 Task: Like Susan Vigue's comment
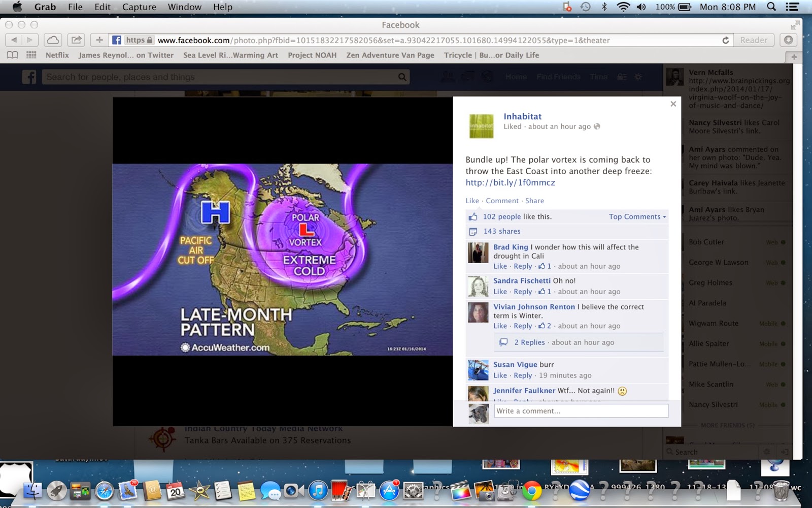tap(500, 375)
